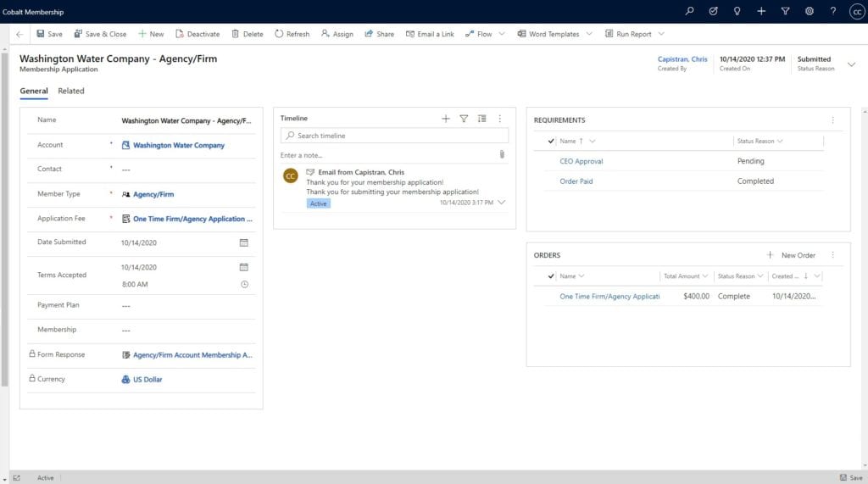Open Requirements Name column dropdown

pos(593,142)
